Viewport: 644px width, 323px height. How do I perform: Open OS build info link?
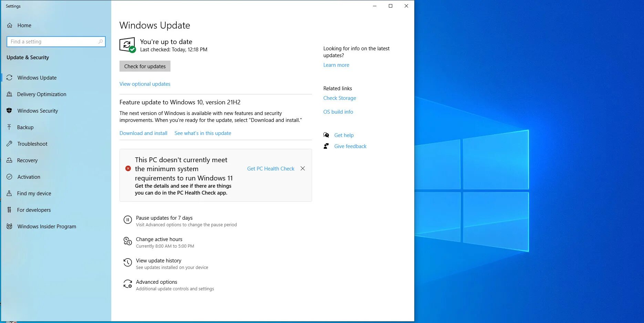click(338, 112)
